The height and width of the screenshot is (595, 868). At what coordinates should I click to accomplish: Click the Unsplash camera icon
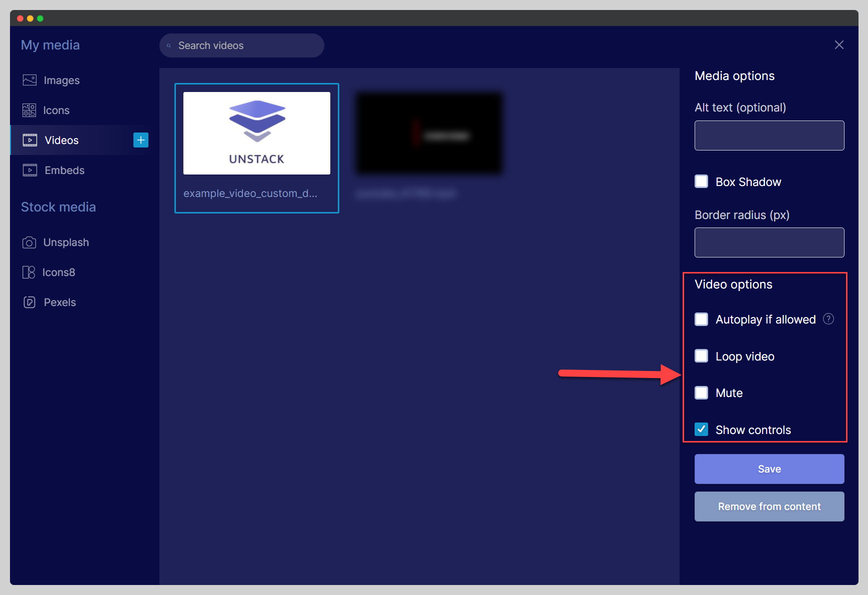29,242
